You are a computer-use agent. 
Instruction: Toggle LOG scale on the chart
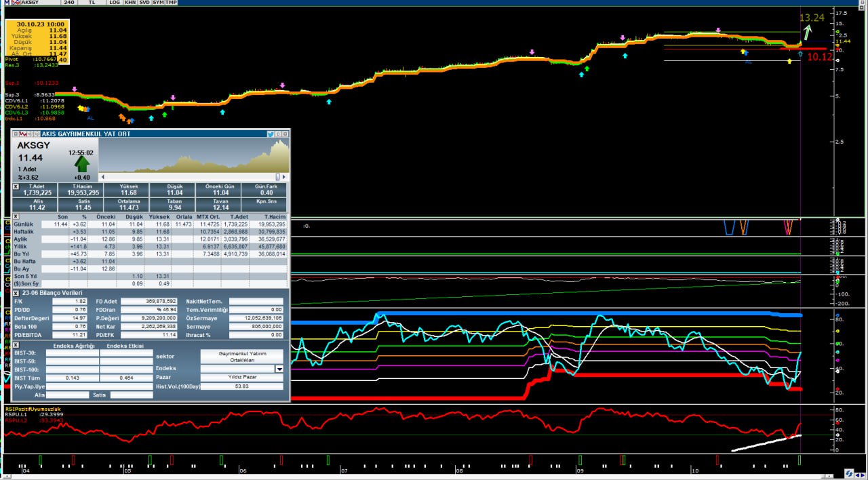click(x=115, y=3)
